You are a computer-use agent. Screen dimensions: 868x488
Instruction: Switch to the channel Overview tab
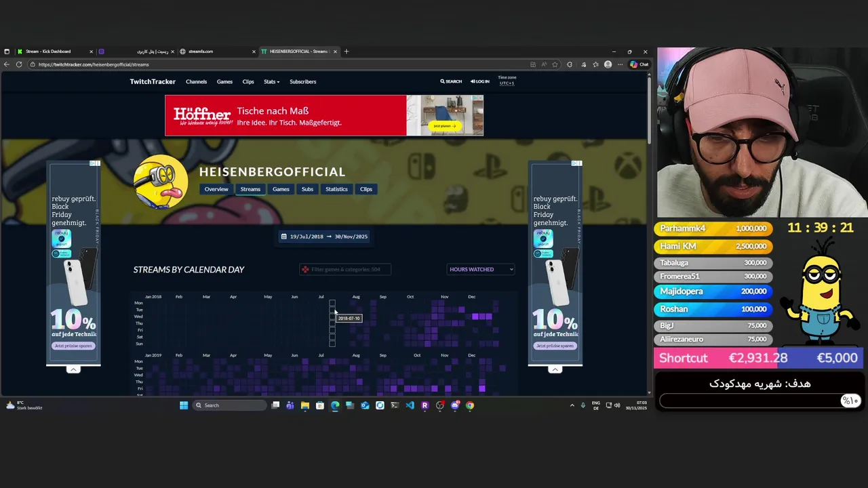[x=216, y=189]
